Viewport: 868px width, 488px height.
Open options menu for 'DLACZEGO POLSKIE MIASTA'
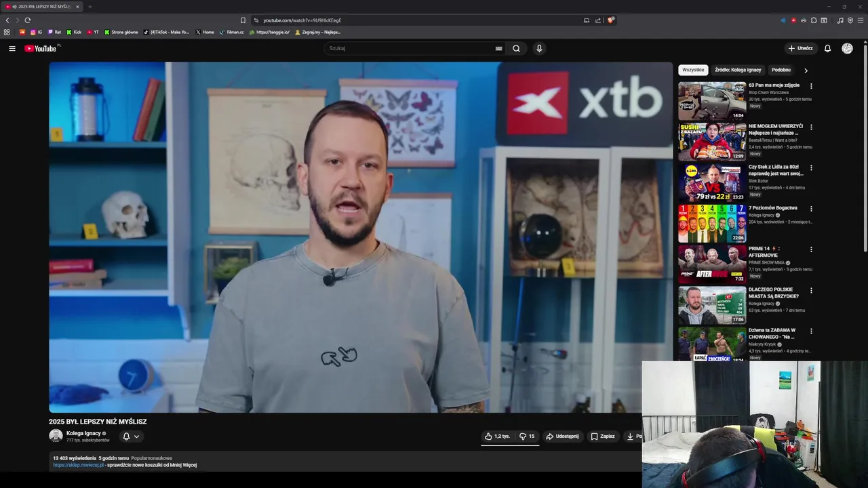coord(811,290)
